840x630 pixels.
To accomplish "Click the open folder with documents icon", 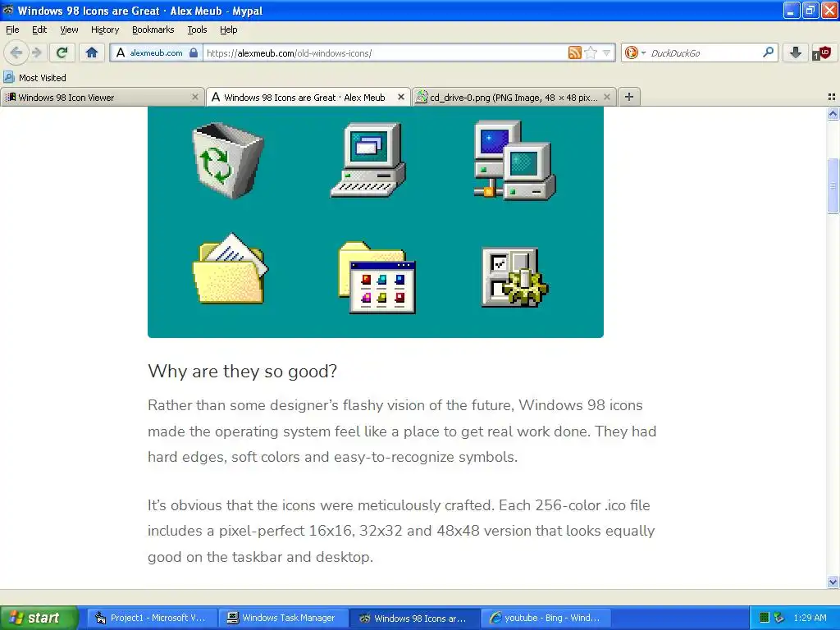I will click(230, 268).
